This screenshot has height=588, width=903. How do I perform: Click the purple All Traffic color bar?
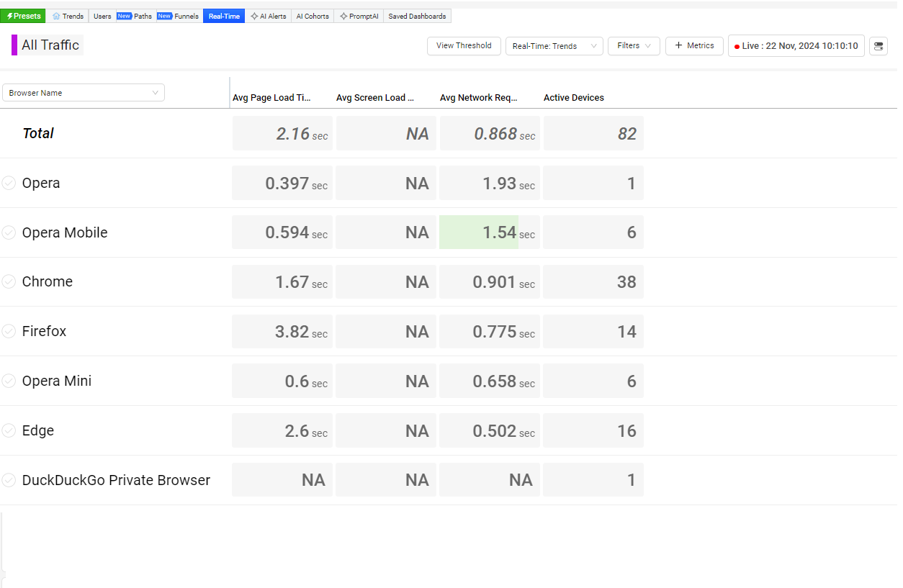click(x=14, y=45)
